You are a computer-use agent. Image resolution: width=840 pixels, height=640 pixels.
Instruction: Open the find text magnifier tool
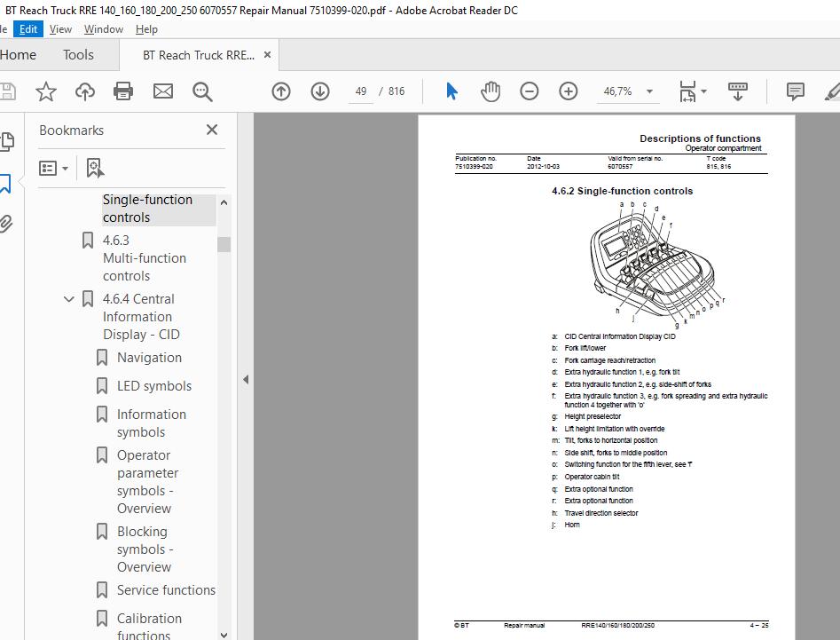coord(202,91)
